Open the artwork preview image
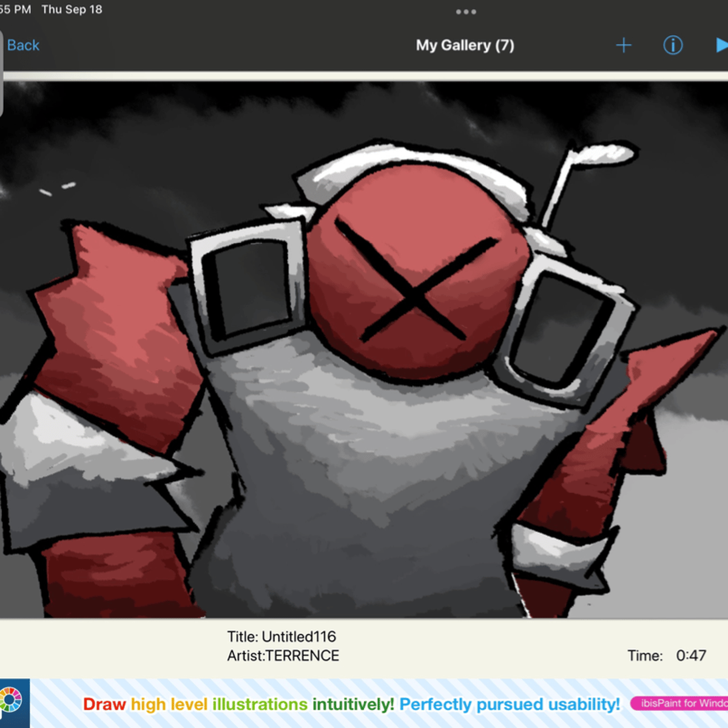The height and width of the screenshot is (728, 728). tap(364, 350)
